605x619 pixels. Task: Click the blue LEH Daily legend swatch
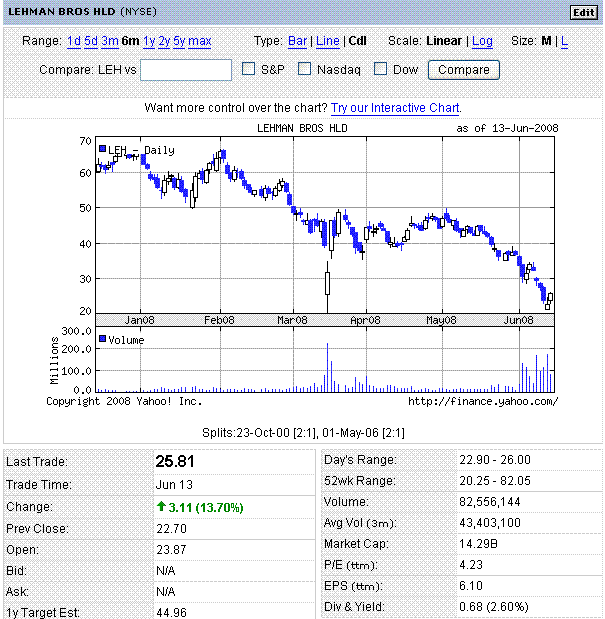tap(102, 150)
